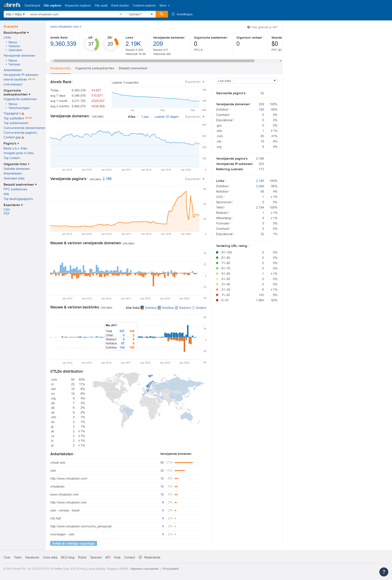Open Gebroken links under Uitgaande links
This screenshot has height=580, width=392.
coord(14,178)
